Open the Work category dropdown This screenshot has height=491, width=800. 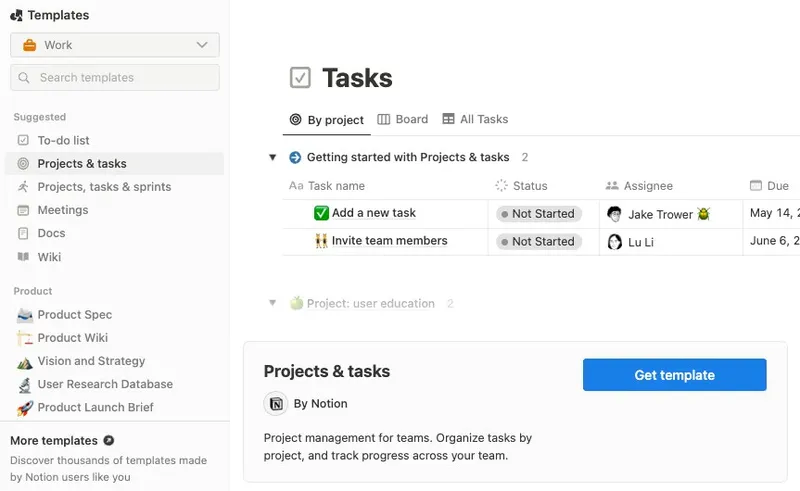pos(115,45)
